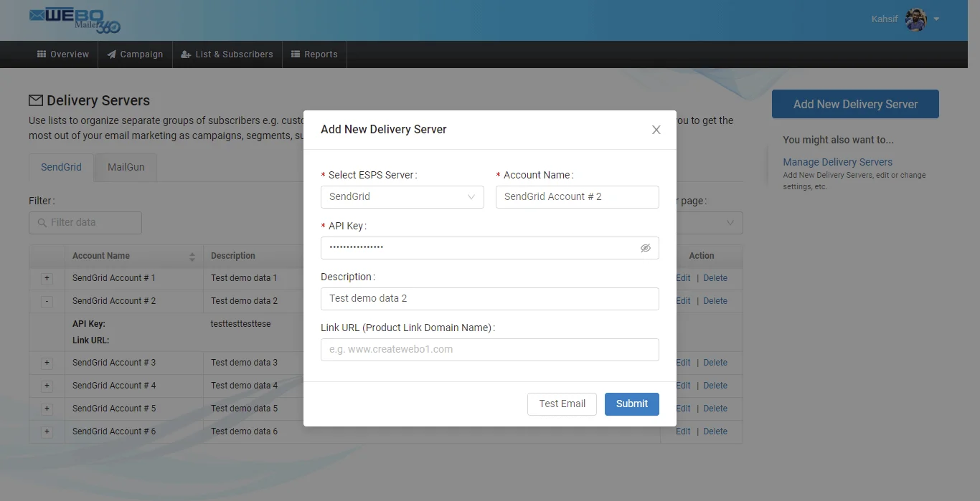Viewport: 980px width, 501px height.
Task: Close the Add New Delivery Server dialog
Action: click(x=656, y=130)
